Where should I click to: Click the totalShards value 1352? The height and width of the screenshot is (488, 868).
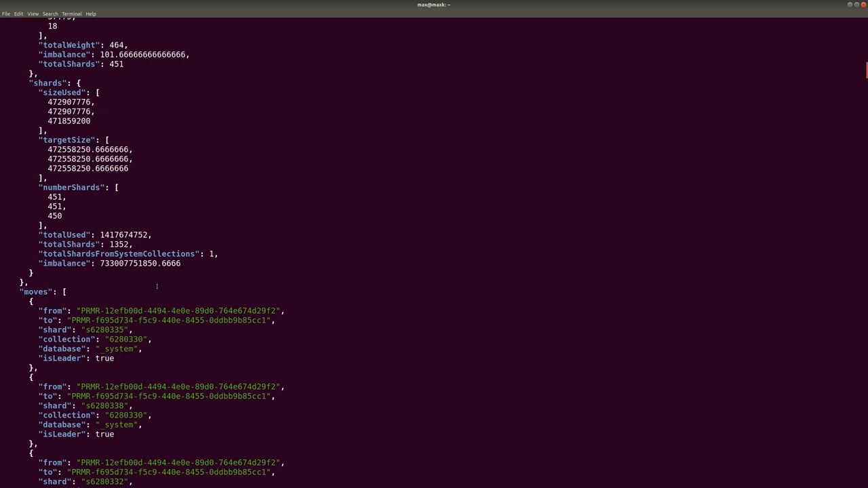119,245
